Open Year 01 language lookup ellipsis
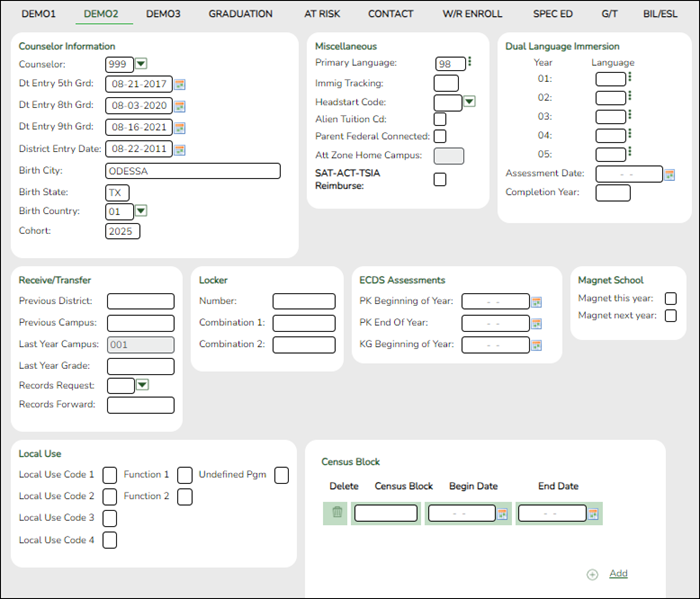700x599 pixels. [629, 77]
